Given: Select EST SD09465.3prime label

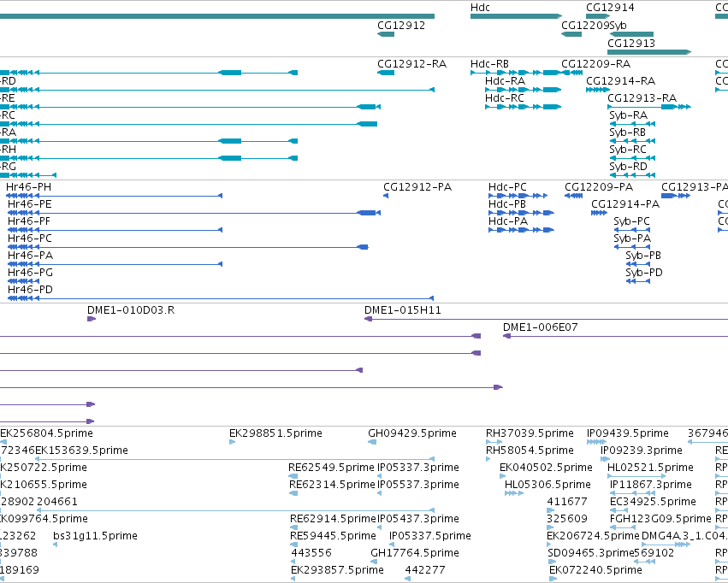Looking at the screenshot, I should pyautogui.click(x=591, y=553).
